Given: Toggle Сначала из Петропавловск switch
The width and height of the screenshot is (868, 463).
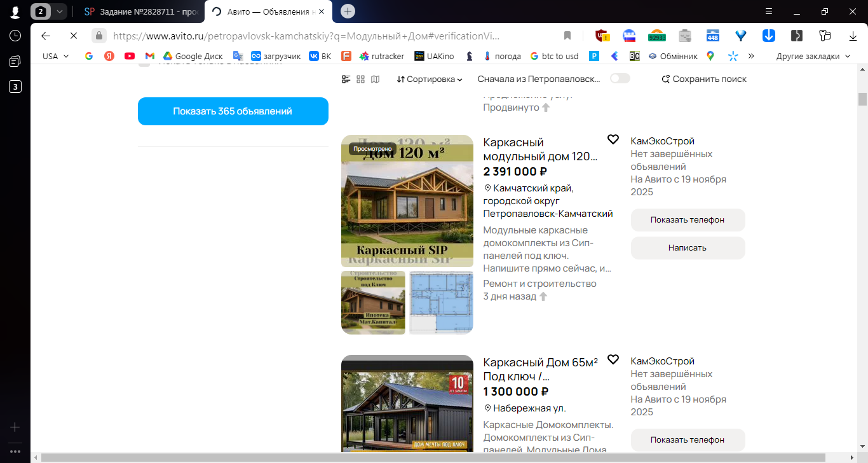Looking at the screenshot, I should click(620, 78).
